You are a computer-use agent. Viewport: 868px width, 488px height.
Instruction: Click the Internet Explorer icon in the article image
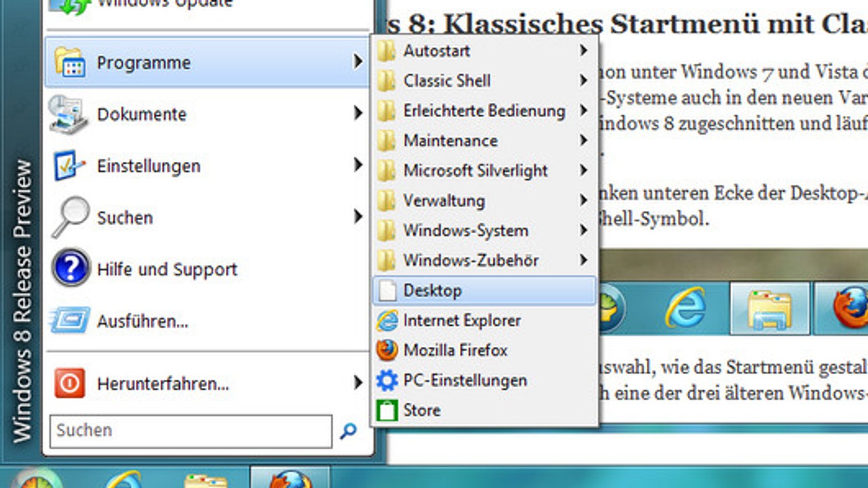[x=686, y=308]
